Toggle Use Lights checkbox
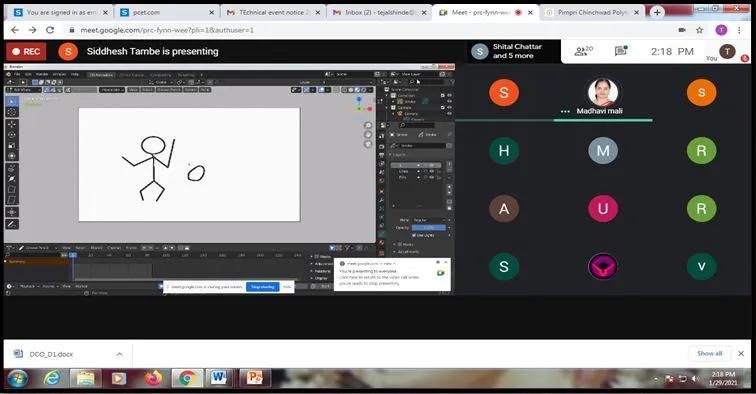Screen dimensions: 756x394 [x=414, y=235]
